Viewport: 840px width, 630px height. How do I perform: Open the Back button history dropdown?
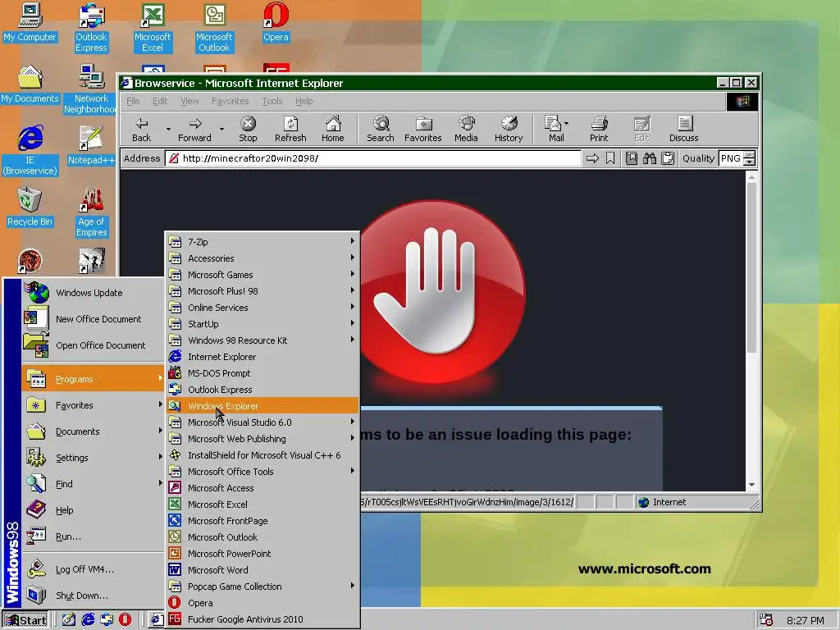(168, 129)
